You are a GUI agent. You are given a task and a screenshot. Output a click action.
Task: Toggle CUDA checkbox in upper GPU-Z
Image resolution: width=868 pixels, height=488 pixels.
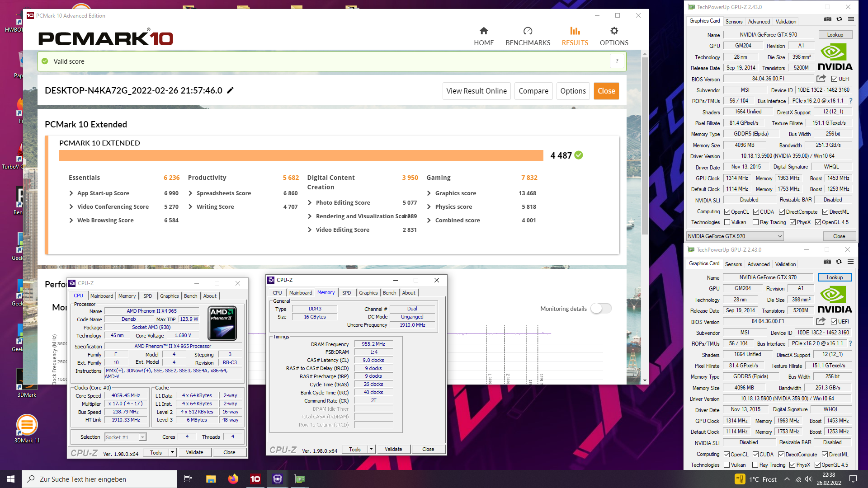click(x=756, y=212)
